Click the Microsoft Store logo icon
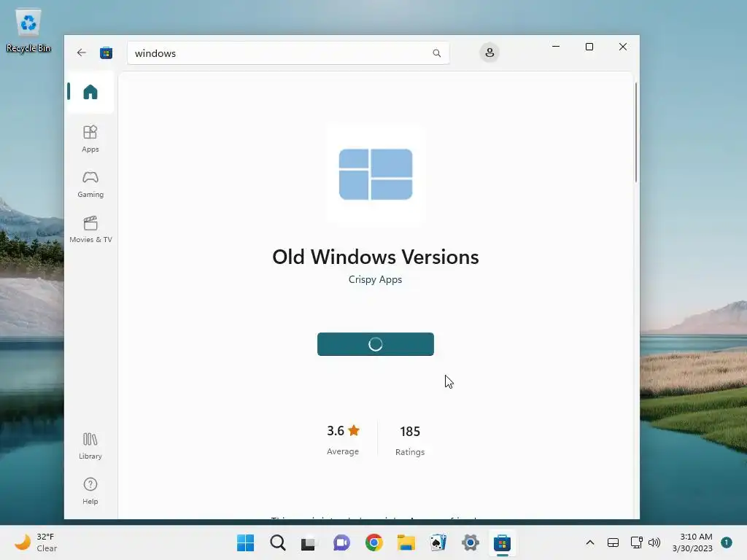The image size is (747, 560). pyautogui.click(x=107, y=52)
